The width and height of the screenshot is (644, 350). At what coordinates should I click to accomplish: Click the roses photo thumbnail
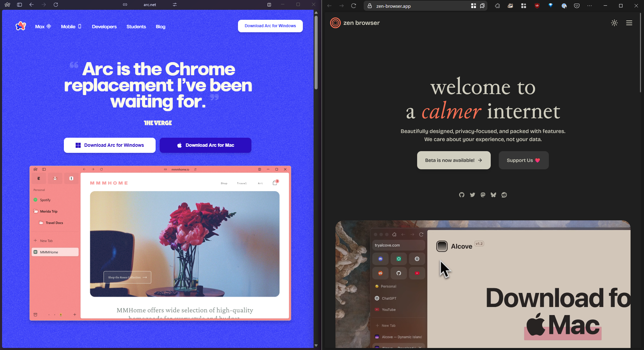pos(185,244)
